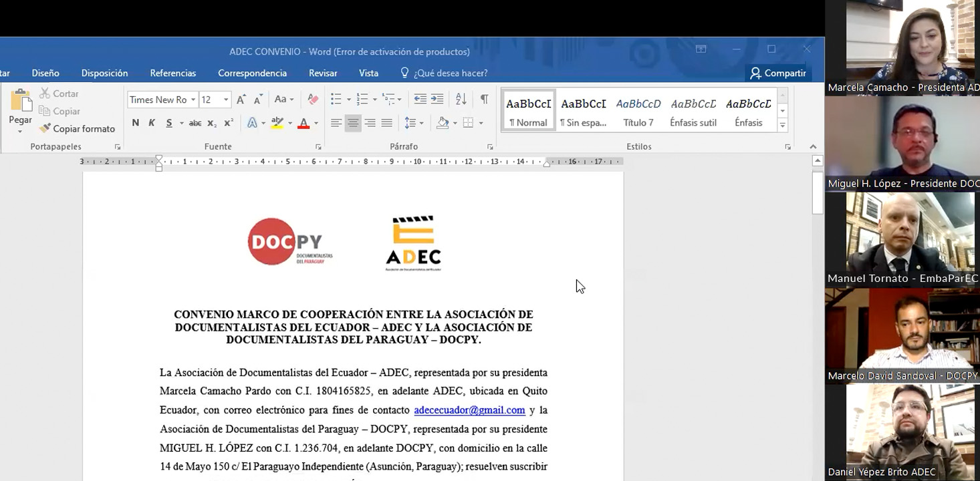
Task: Open the Referencias ribbon tab
Action: coord(173,73)
